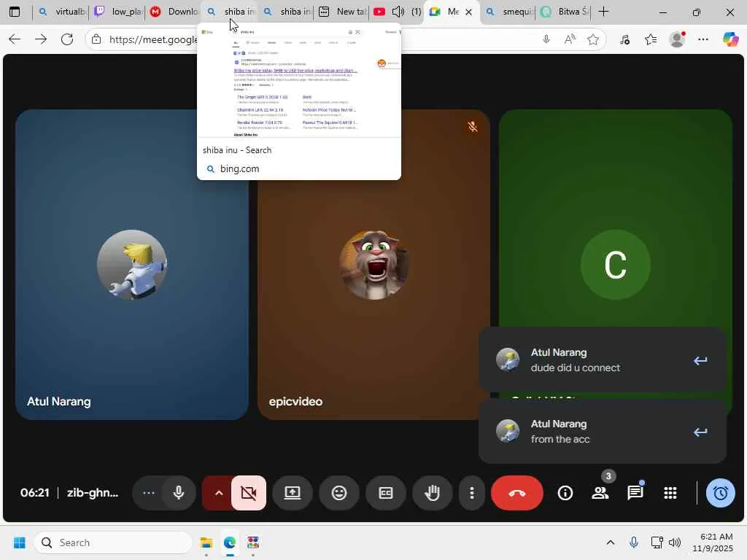Screen dimensions: 747x560
Task: Add this page to favorites star
Action: point(592,39)
